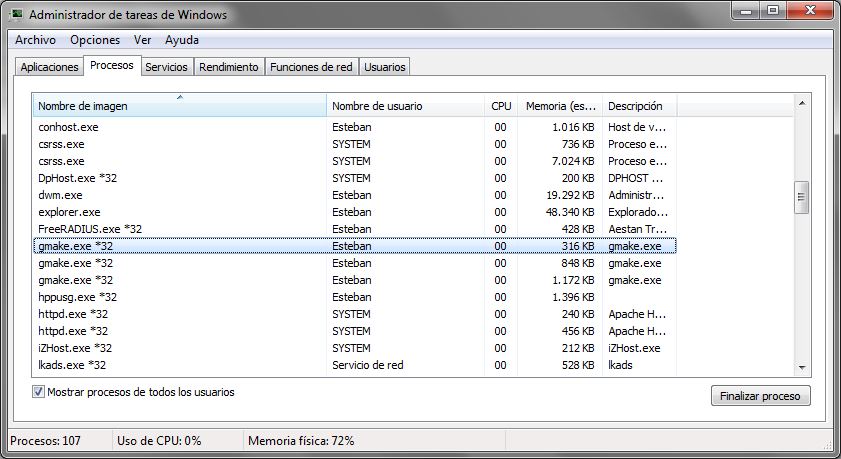Select the iZHost.exe *32 process
Viewport: 841px width, 459px height.
tap(355, 348)
